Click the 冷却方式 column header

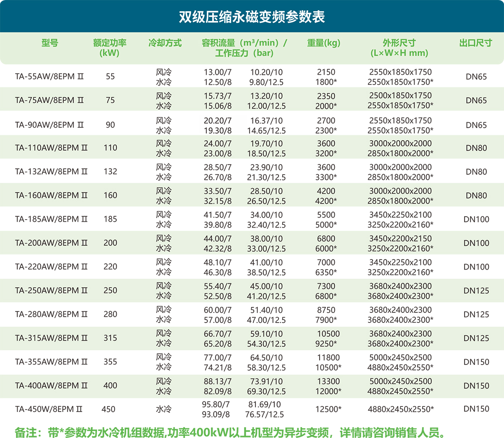[x=165, y=43]
